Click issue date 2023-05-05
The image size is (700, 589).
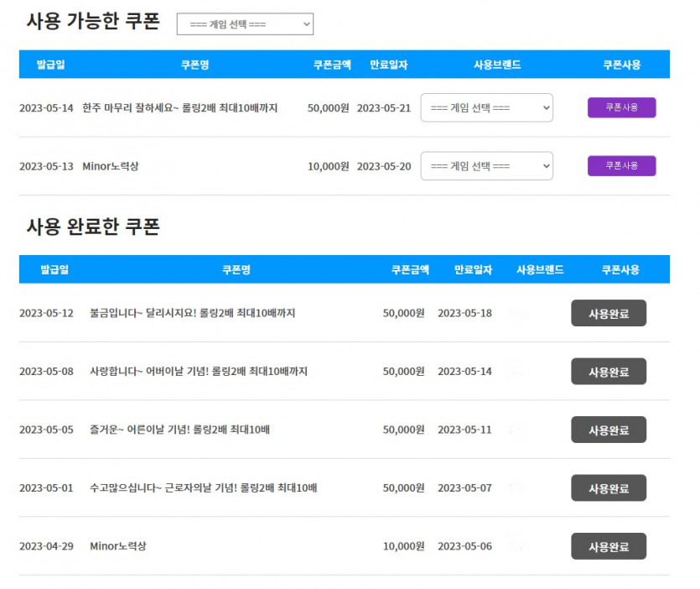coord(46,430)
